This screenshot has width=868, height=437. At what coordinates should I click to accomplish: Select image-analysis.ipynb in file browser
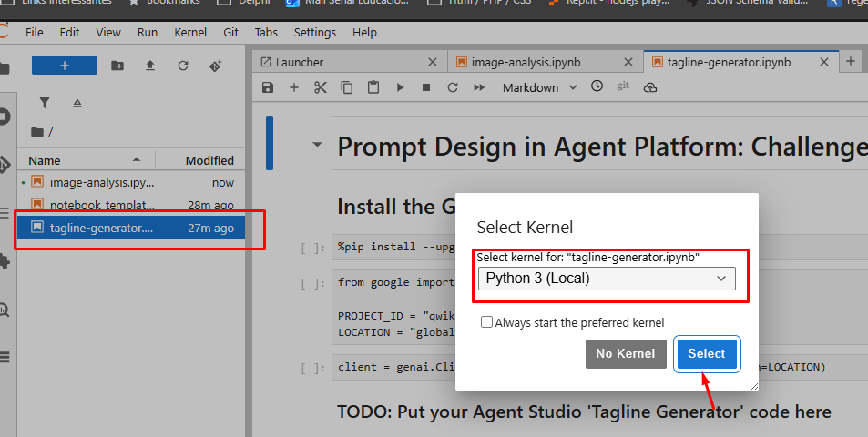[x=131, y=182]
